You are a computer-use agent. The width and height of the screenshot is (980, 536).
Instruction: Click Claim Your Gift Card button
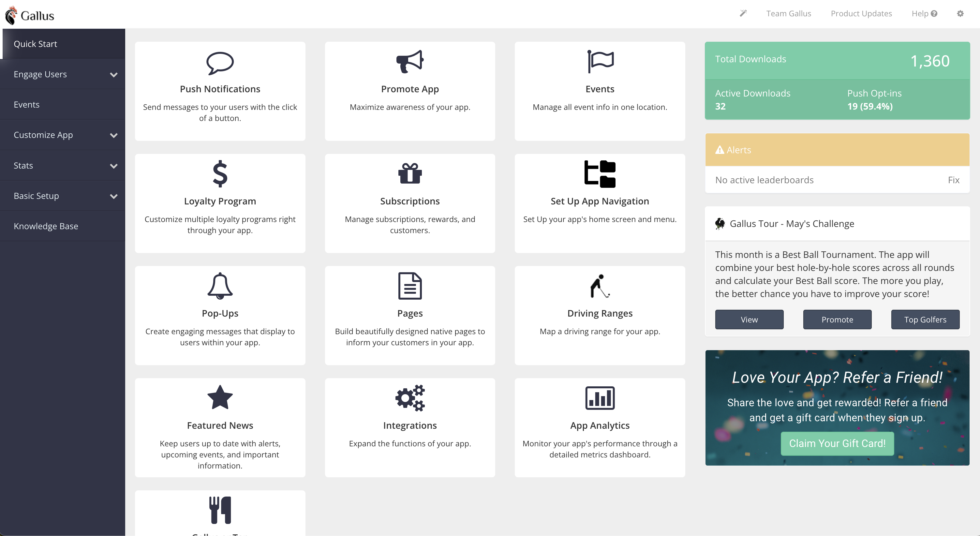pyautogui.click(x=837, y=443)
